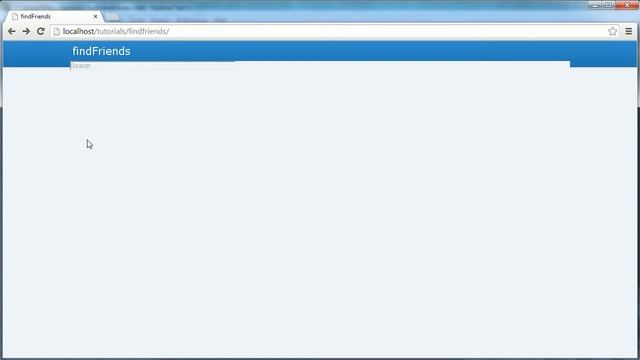Go back with the browser back arrow
The height and width of the screenshot is (360, 640).
(x=12, y=31)
